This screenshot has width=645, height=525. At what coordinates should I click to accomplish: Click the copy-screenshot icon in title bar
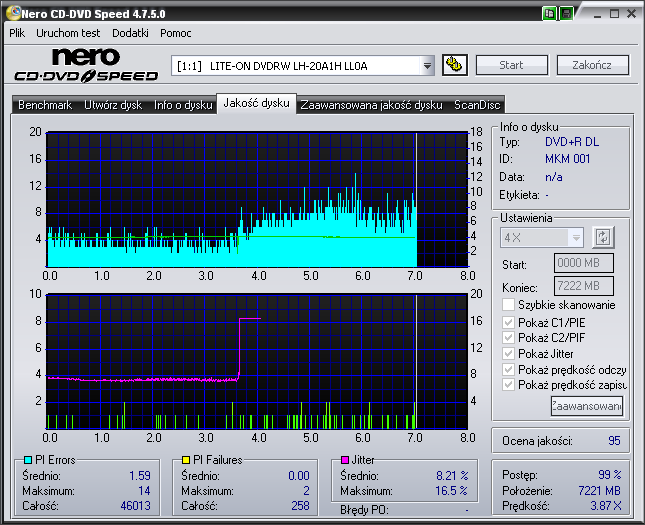click(x=549, y=14)
